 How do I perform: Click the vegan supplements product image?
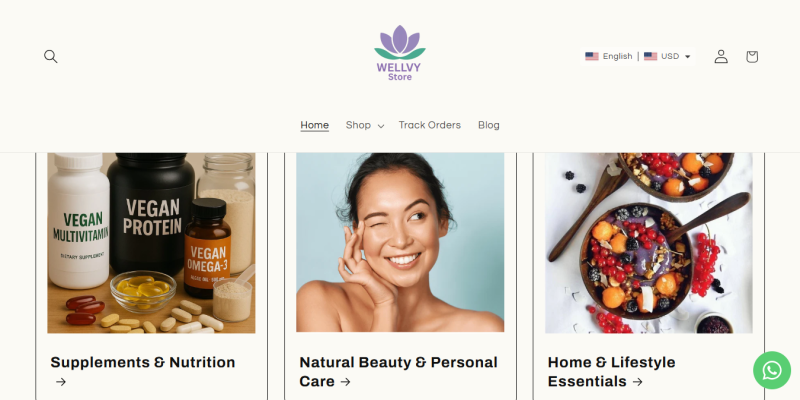coord(152,243)
